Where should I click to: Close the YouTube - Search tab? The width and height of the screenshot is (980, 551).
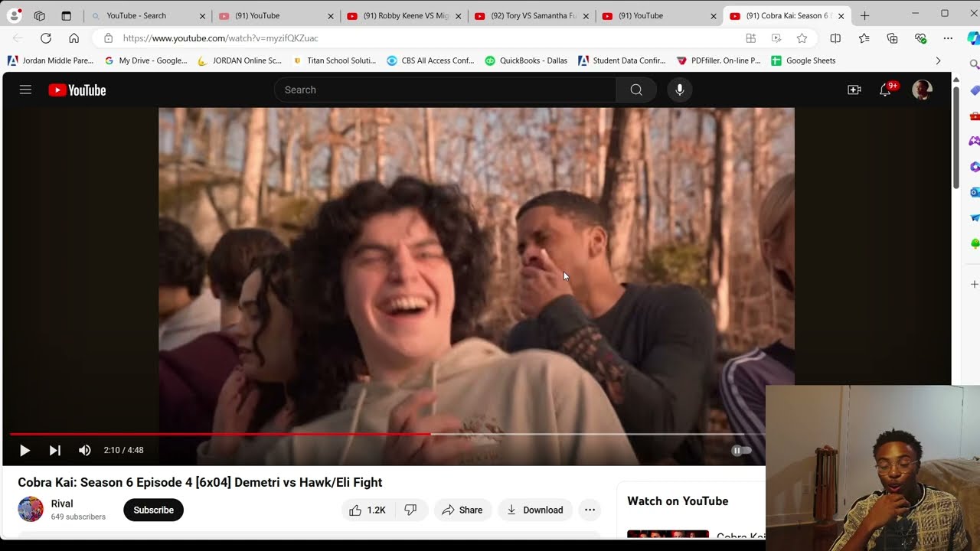pos(203,16)
